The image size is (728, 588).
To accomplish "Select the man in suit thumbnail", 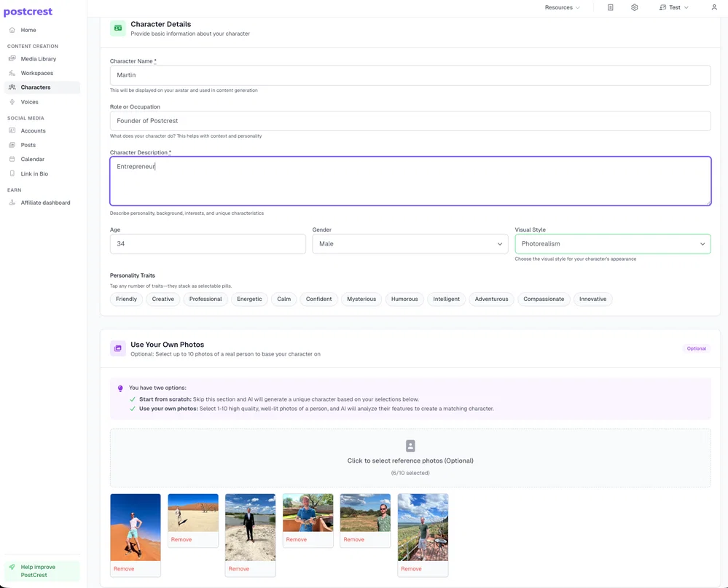I will coord(250,528).
